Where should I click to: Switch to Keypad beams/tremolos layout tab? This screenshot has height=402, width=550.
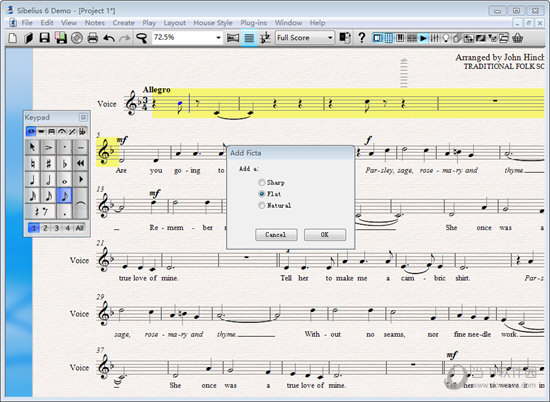click(51, 132)
